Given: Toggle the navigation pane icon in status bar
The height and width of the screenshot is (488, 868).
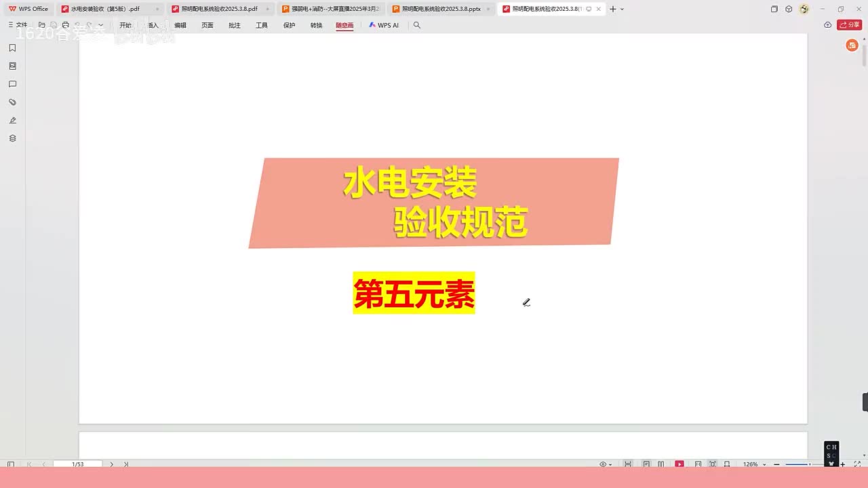Looking at the screenshot, I should tap(11, 464).
